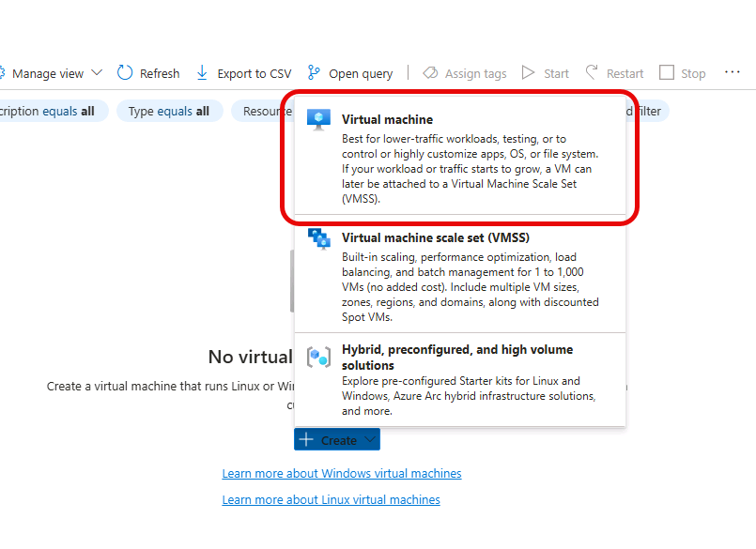756x549 pixels.
Task: Click the Stop toolbar label
Action: (x=693, y=74)
